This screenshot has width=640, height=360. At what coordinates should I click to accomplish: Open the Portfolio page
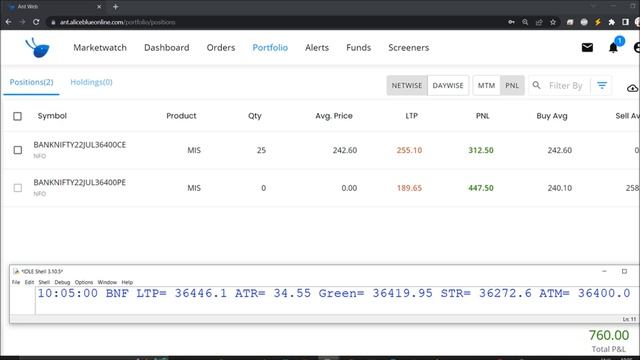click(270, 48)
